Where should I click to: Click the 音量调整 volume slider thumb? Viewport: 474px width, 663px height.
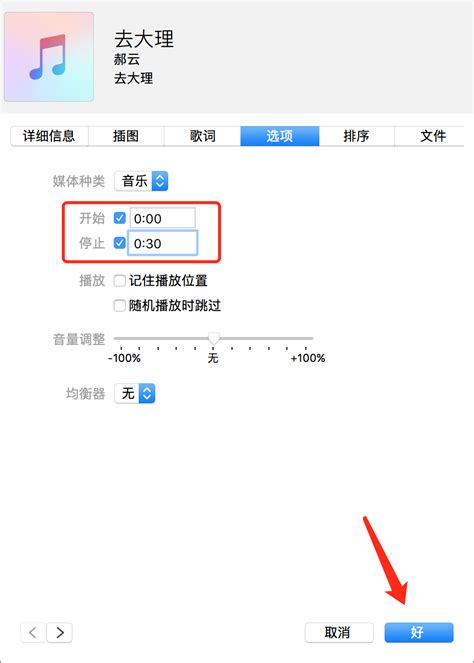point(214,338)
